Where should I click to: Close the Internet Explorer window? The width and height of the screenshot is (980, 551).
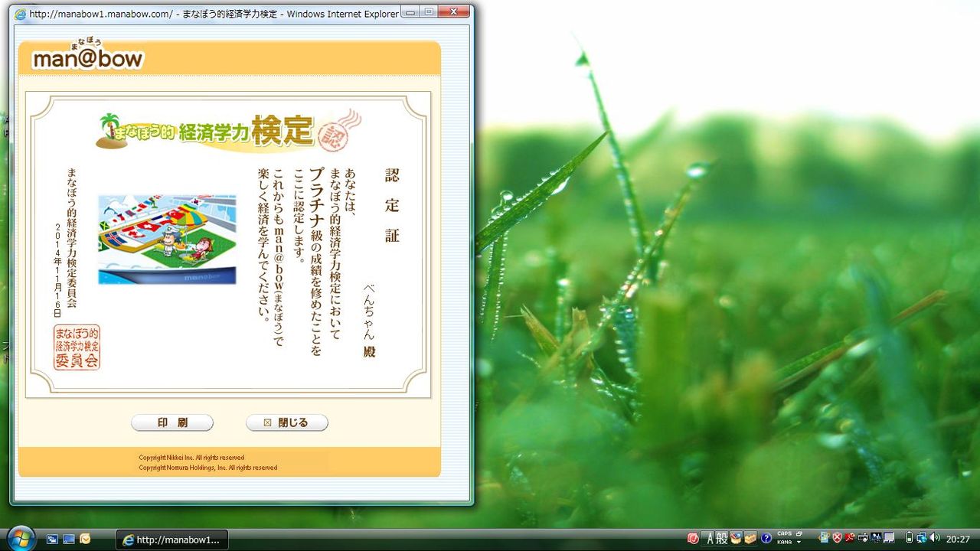[454, 11]
